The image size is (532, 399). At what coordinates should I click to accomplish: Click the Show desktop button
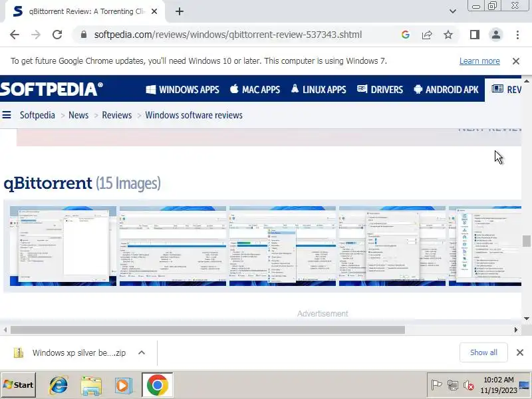pyautogui.click(x=525, y=385)
